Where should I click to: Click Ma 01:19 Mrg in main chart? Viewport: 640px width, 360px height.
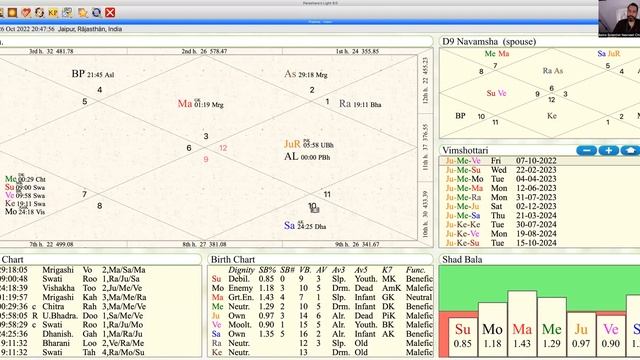tap(200, 104)
